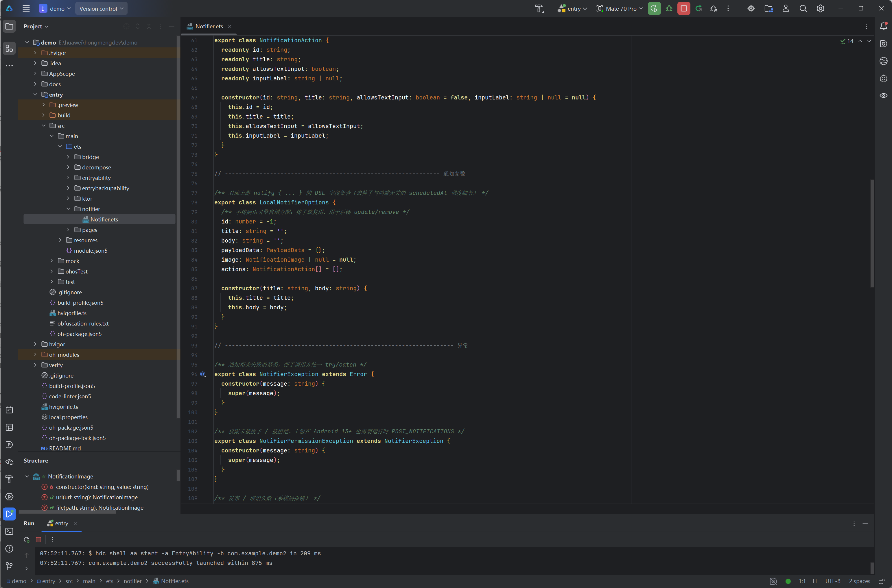Close the Notifier.ets editor tab

(x=230, y=26)
